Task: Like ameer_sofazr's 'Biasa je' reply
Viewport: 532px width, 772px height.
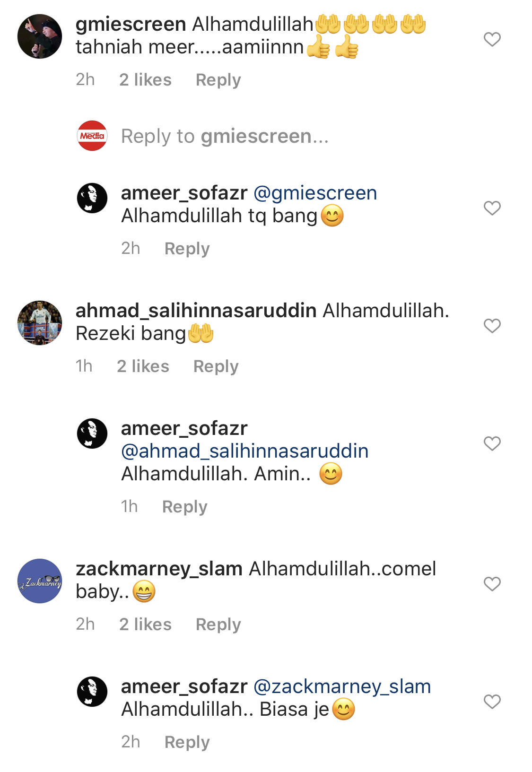Action: click(492, 702)
